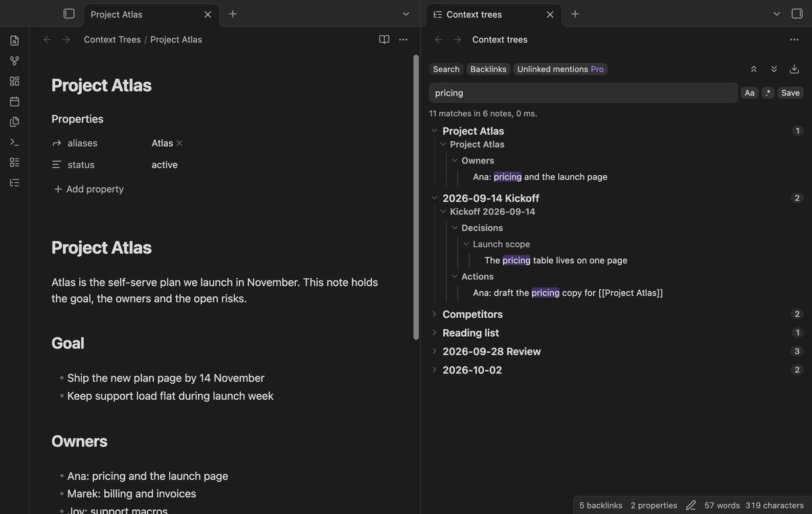Collapse all search results

(754, 69)
